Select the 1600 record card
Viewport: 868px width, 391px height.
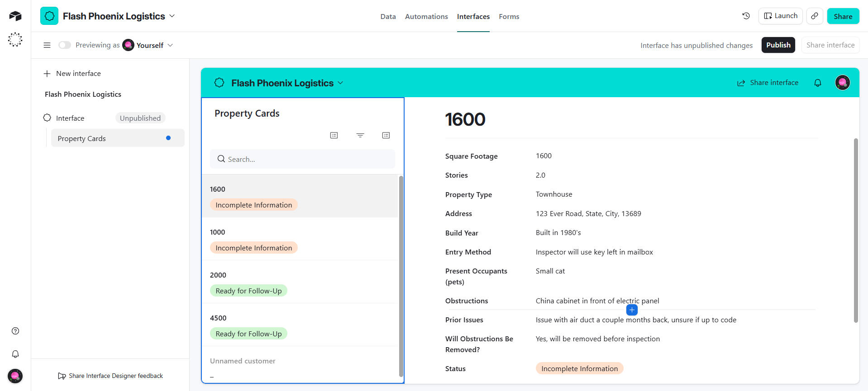pyautogui.click(x=300, y=196)
